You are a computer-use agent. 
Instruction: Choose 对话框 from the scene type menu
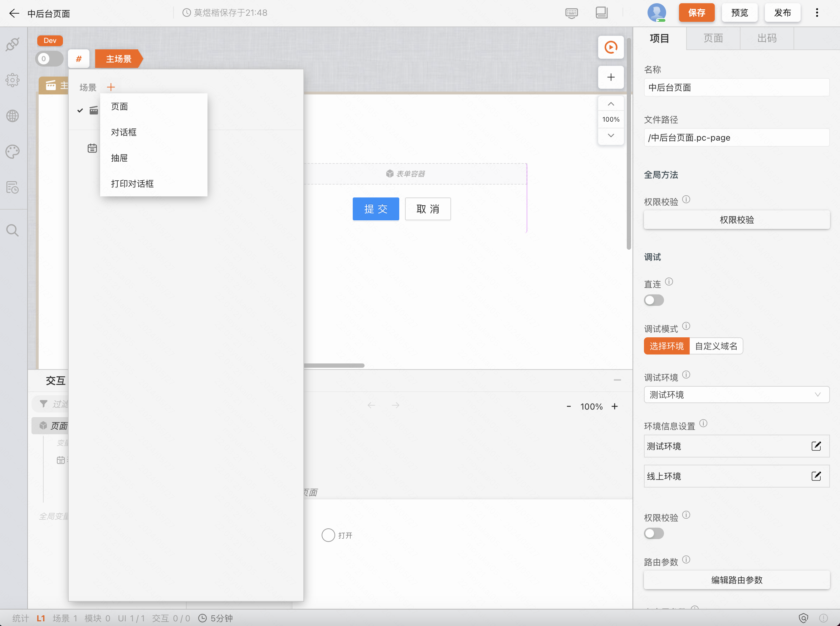(124, 132)
